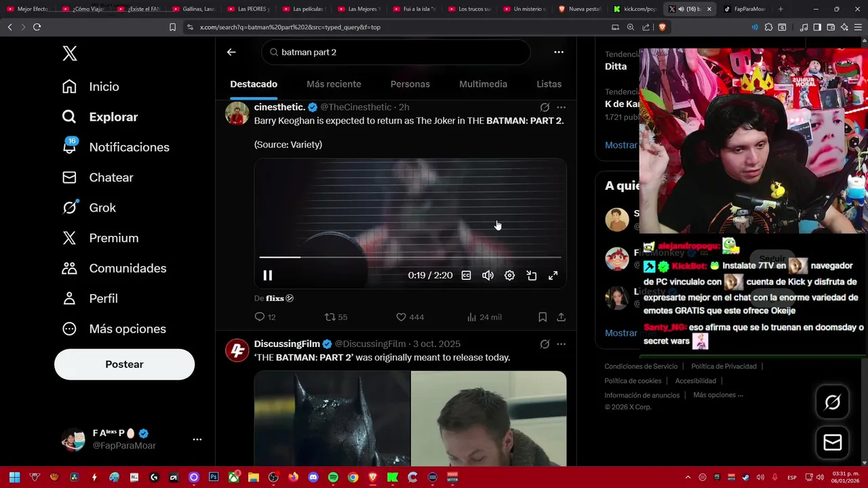The image size is (868, 488).
Task: Open the @DiscussingFilm handle link
Action: (x=370, y=344)
